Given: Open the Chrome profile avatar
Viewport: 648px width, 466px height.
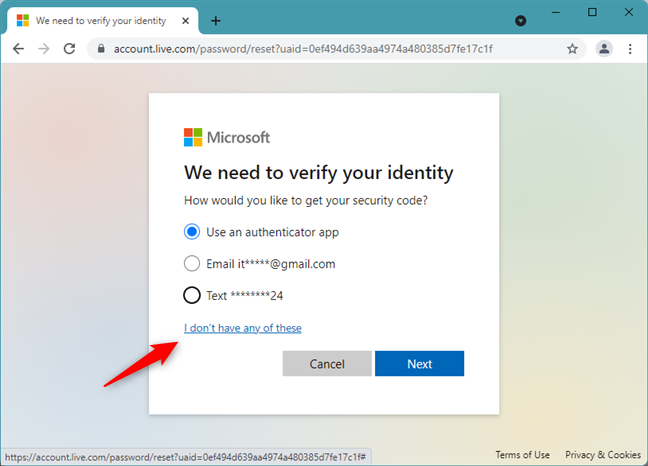Looking at the screenshot, I should click(604, 48).
